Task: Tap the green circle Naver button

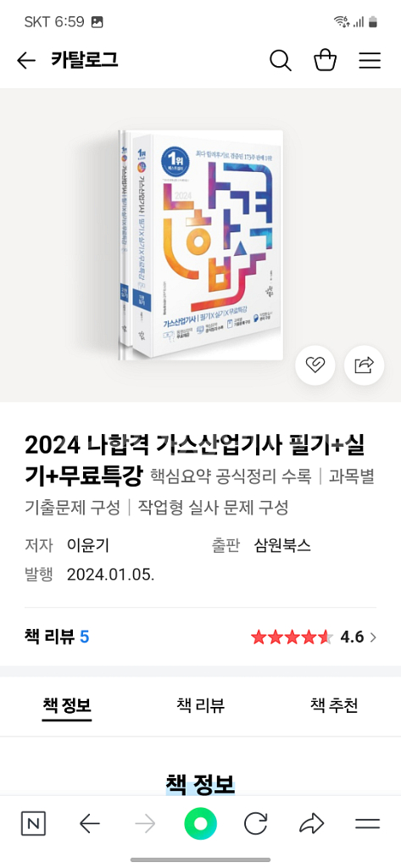Action: [x=200, y=824]
